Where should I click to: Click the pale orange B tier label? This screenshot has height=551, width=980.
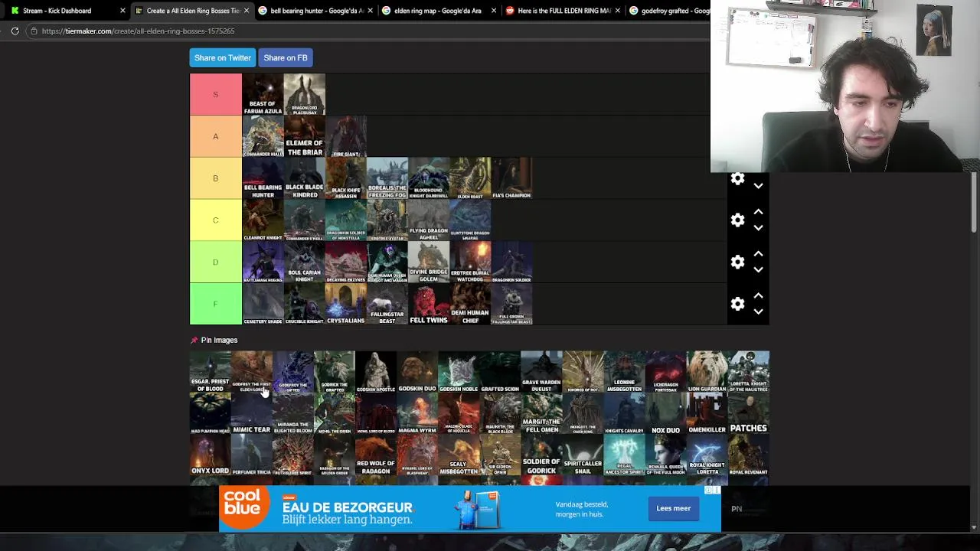pos(216,178)
